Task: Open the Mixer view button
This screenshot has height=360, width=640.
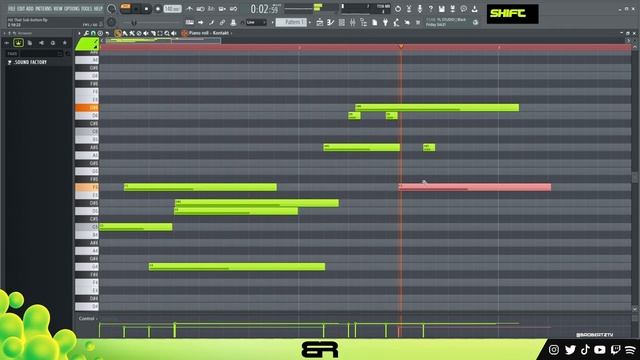Action: [x=353, y=22]
